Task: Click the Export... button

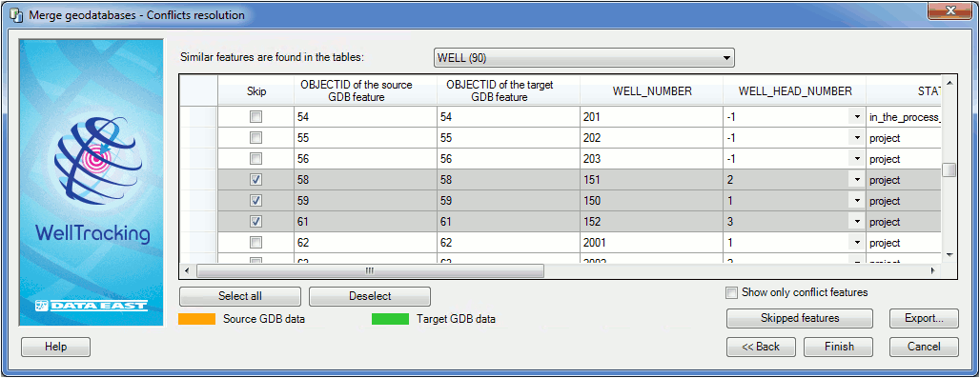Action: tap(924, 318)
